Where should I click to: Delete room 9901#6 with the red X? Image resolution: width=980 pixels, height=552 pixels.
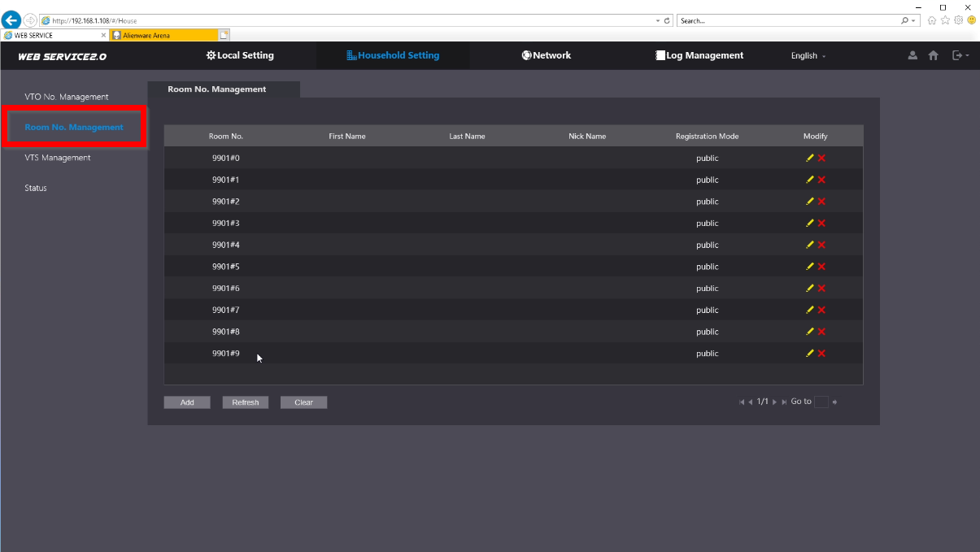(821, 288)
